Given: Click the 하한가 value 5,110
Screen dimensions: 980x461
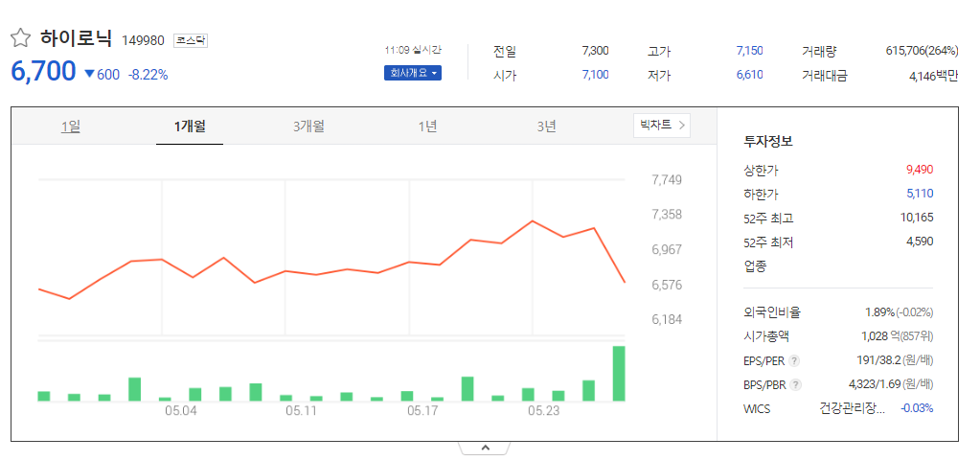Looking at the screenshot, I should (x=920, y=194).
